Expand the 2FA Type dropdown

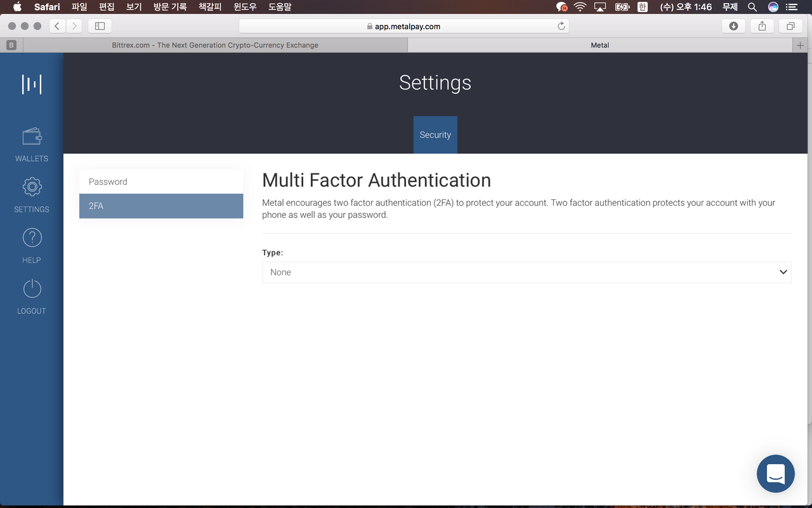[527, 272]
